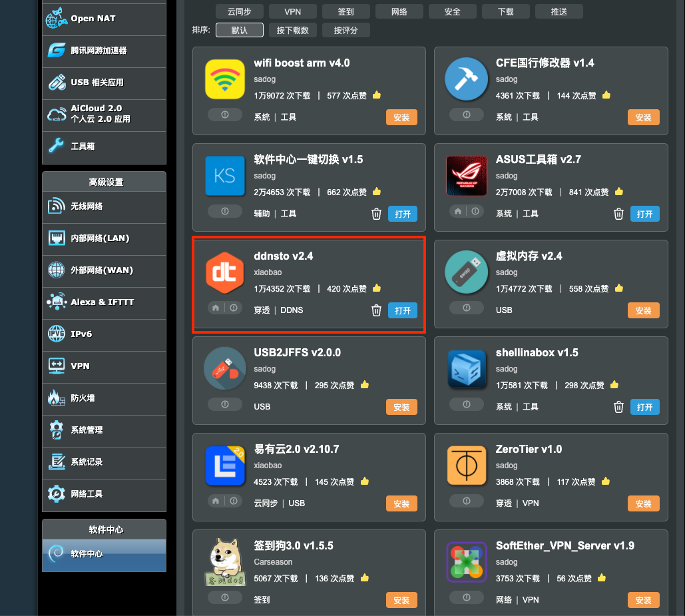Install wifi boost arm v4.0
This screenshot has height=616, width=685.
click(401, 117)
